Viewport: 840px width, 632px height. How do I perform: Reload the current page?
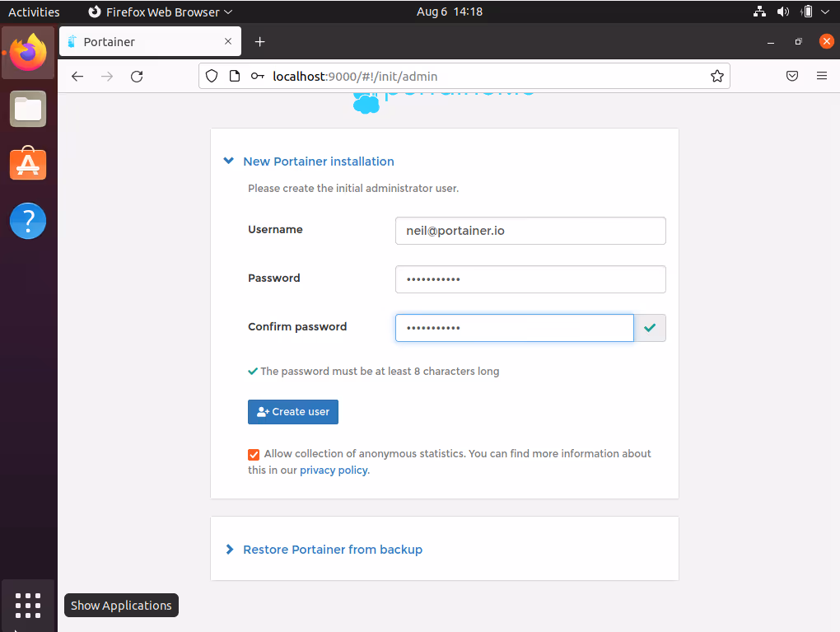tap(138, 76)
